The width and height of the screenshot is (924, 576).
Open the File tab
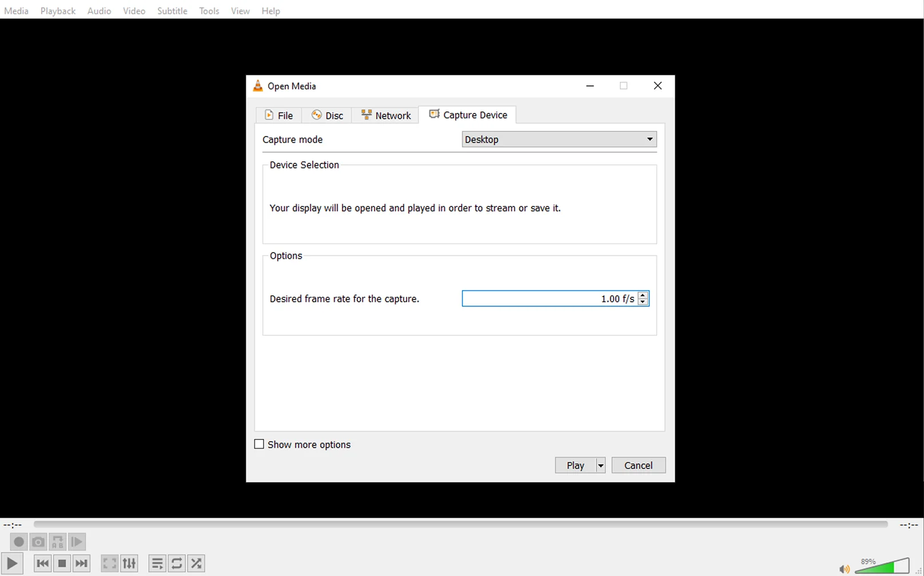click(x=278, y=115)
